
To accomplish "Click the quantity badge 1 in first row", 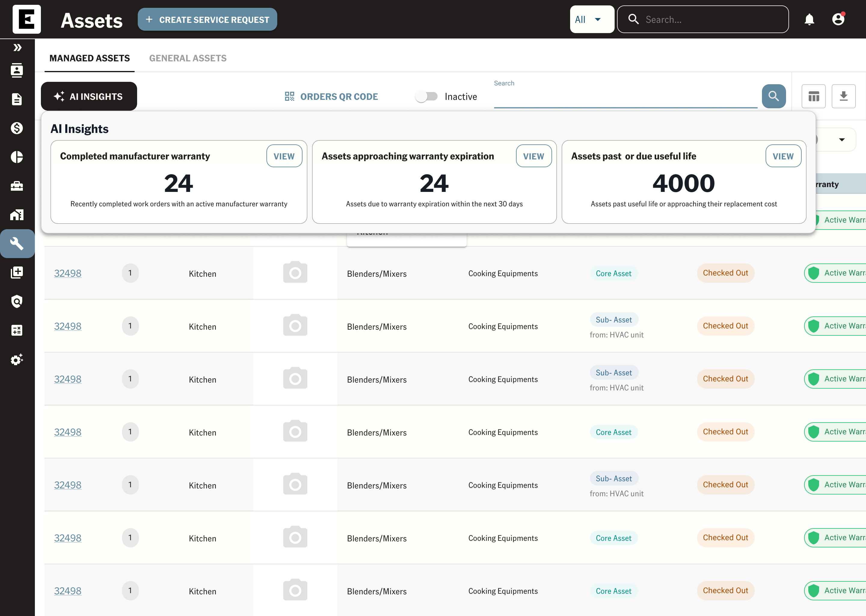I will tap(131, 273).
